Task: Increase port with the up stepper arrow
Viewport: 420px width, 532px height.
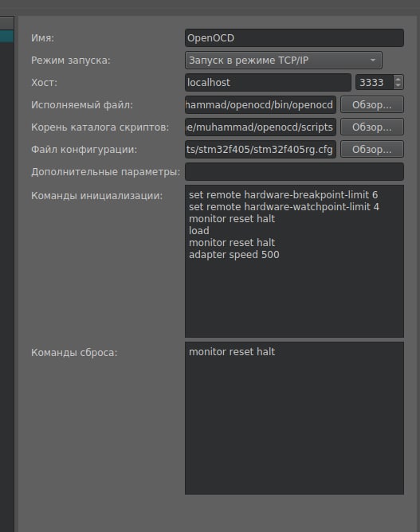Action: (x=398, y=79)
